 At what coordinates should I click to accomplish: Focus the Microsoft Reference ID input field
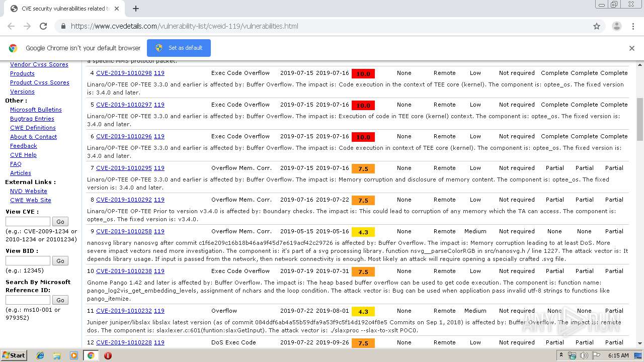coord(28,300)
